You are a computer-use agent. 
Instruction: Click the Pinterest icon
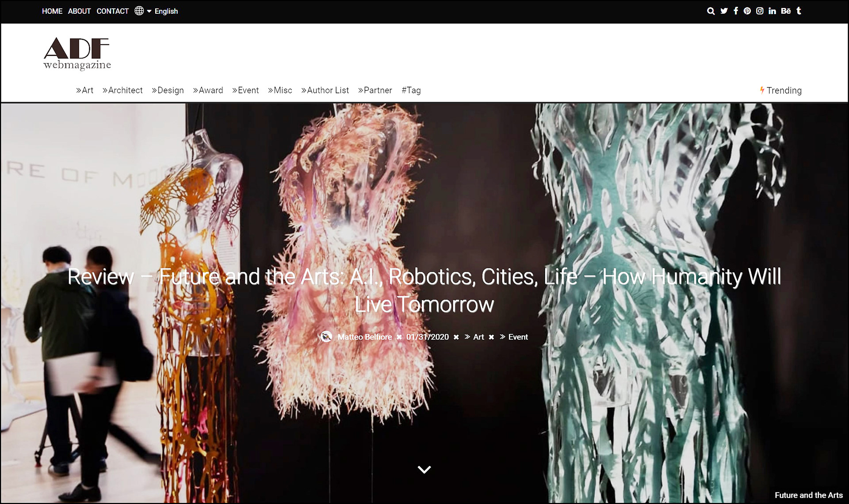point(747,11)
